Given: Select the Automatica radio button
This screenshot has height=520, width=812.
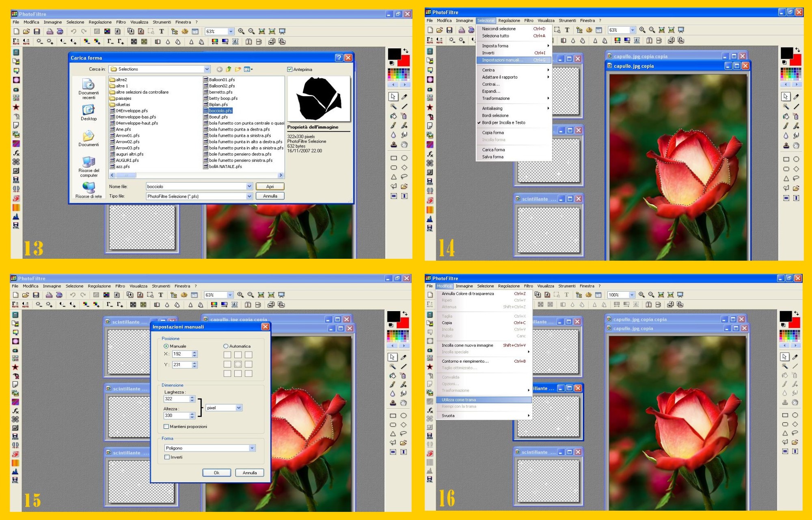Looking at the screenshot, I should 226,346.
